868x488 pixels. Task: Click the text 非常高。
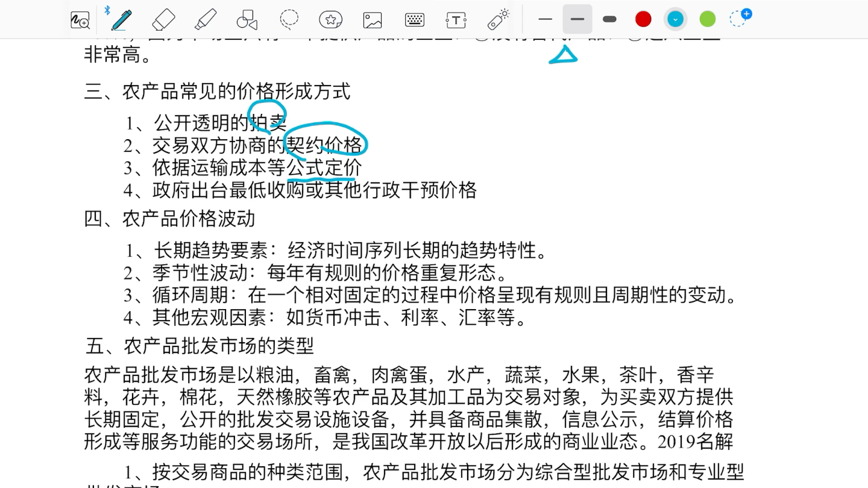click(x=118, y=55)
